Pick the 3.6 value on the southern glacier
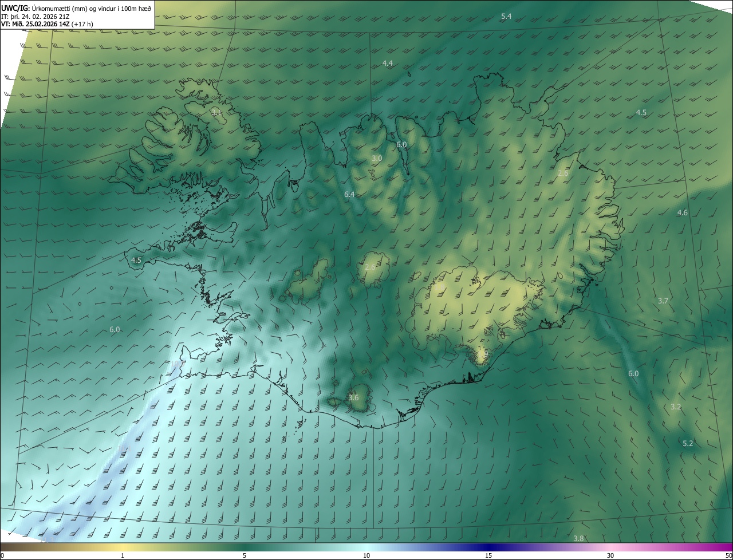This screenshot has width=733, height=560. point(353,398)
